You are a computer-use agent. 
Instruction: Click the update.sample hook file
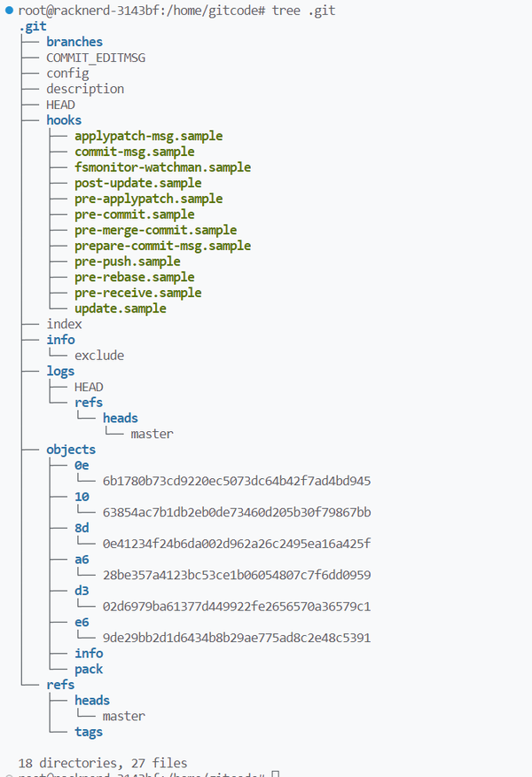coord(121,309)
